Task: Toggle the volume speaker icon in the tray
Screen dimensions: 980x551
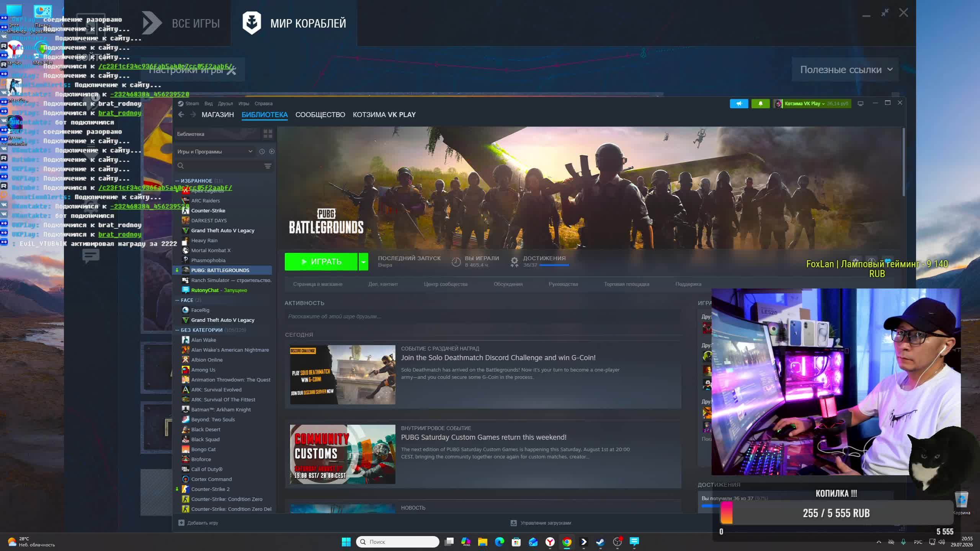Action: tap(942, 542)
